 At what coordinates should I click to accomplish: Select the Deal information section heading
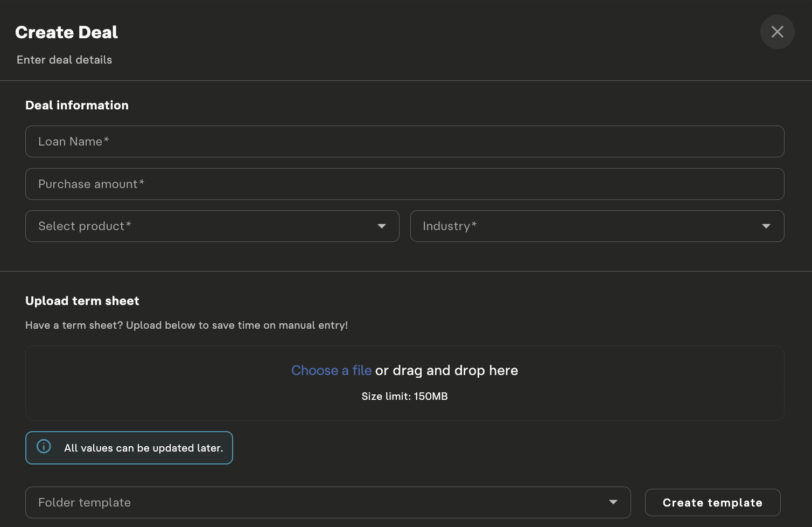coord(76,105)
